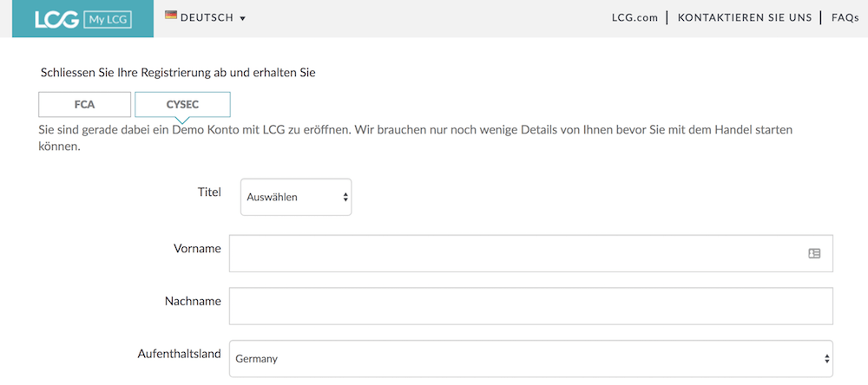
Task: Open the Titel Auswählen dropdown
Action: tap(296, 197)
